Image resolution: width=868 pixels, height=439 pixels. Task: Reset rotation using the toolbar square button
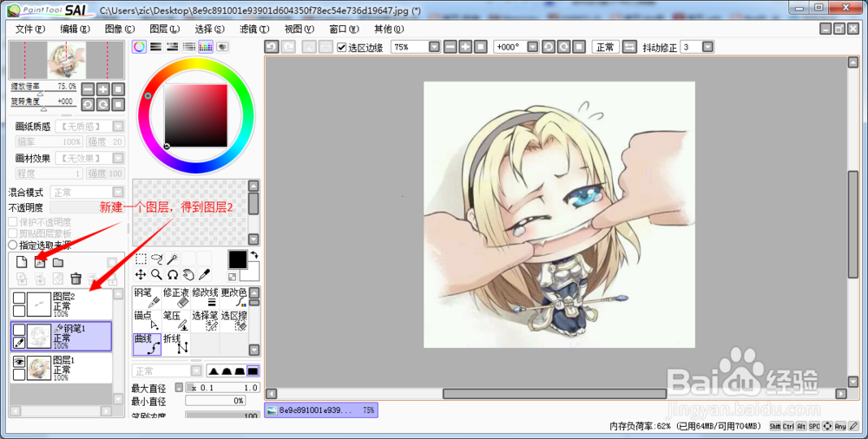point(579,47)
